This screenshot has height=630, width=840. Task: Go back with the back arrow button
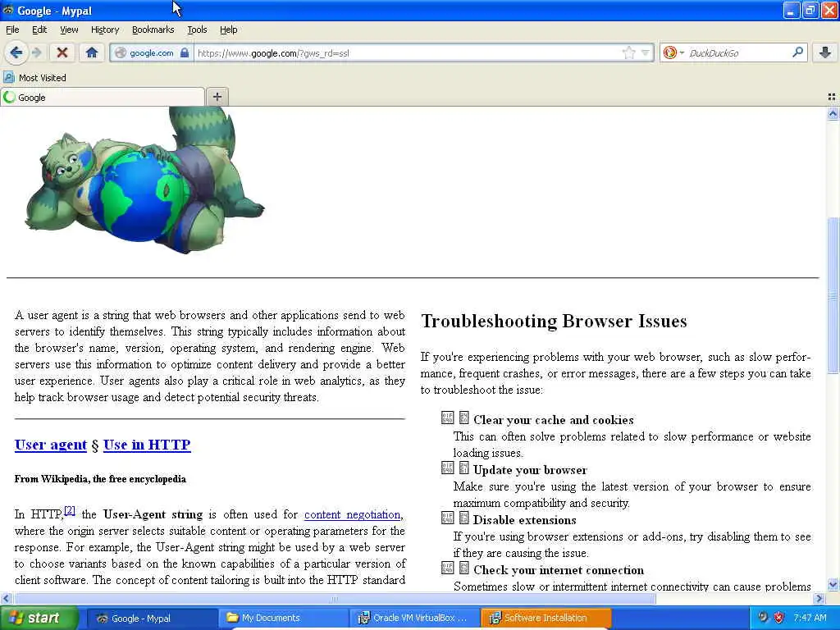16,52
